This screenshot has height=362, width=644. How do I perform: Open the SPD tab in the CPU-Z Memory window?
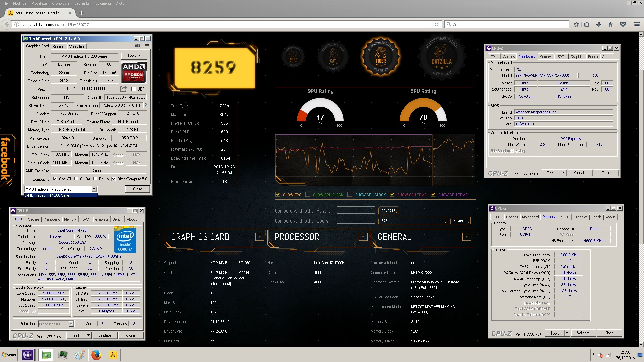coord(565,217)
